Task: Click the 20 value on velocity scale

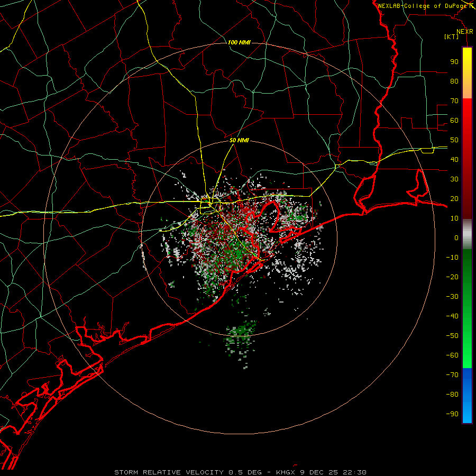Action: tap(454, 199)
